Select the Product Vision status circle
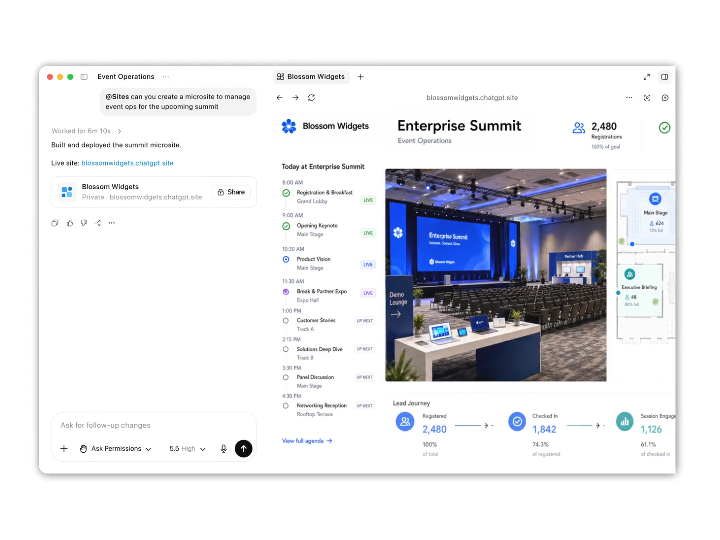The height and width of the screenshot is (540, 720). pos(286,259)
